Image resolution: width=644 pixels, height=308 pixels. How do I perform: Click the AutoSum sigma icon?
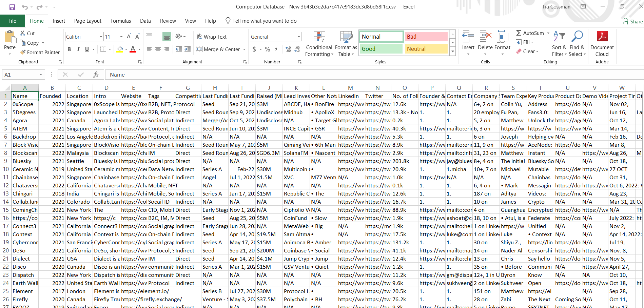519,33
